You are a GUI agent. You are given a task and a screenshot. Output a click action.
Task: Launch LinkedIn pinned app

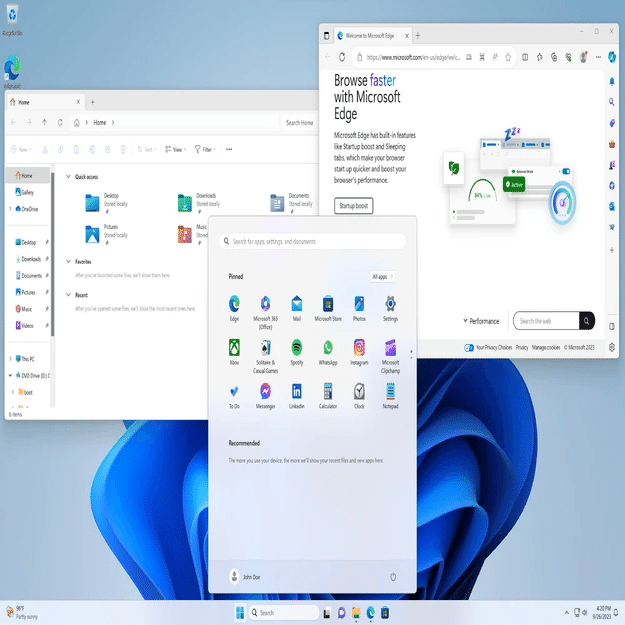coord(297,396)
